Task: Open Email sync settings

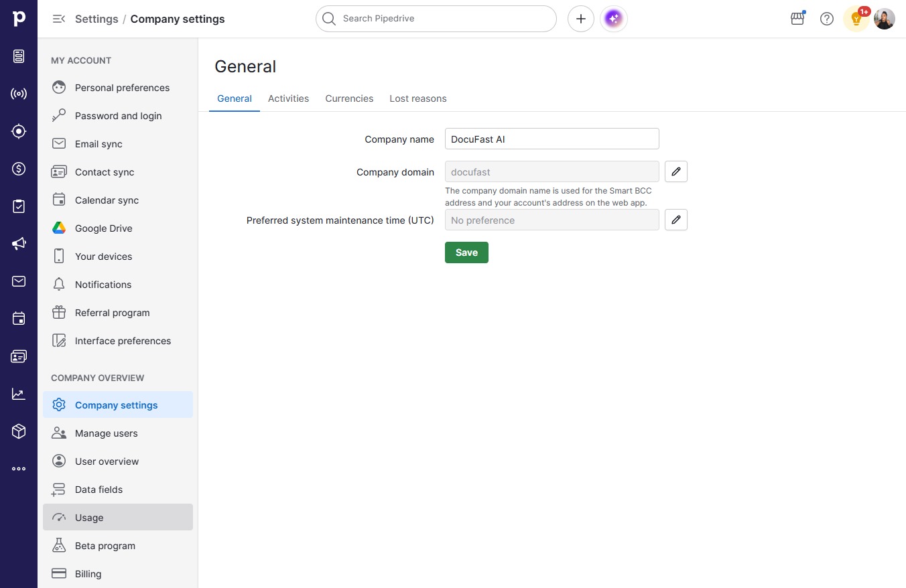Action: pos(118,144)
